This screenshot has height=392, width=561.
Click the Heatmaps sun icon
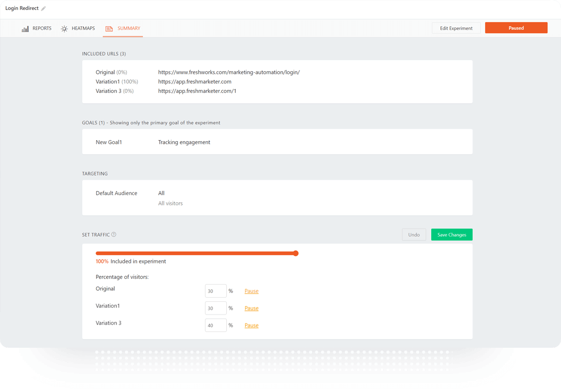pos(63,28)
